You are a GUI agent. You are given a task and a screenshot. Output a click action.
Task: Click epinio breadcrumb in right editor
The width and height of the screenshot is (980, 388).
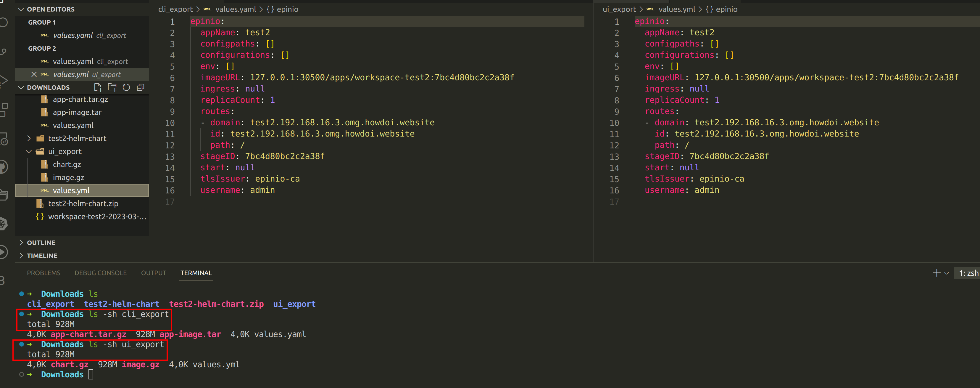tap(722, 9)
